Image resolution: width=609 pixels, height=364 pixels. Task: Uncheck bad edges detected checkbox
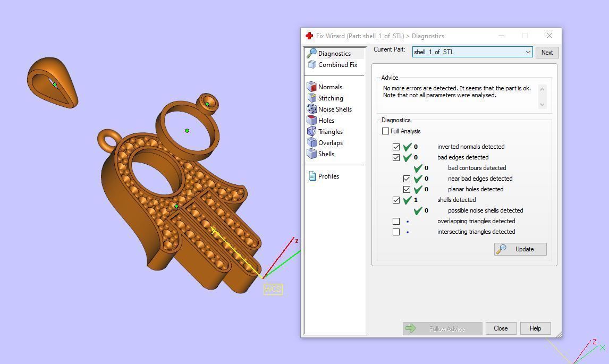[396, 157]
